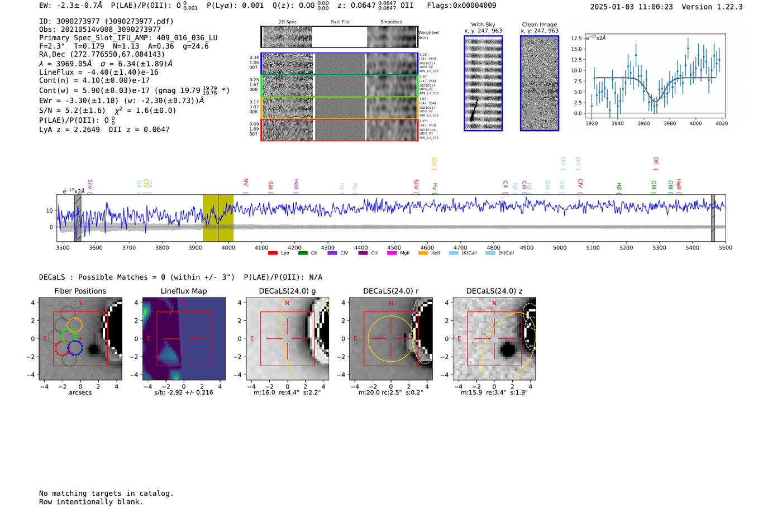Click the 'OII z = 0.0647' value
Screen dimensions: 782x532
pos(139,130)
